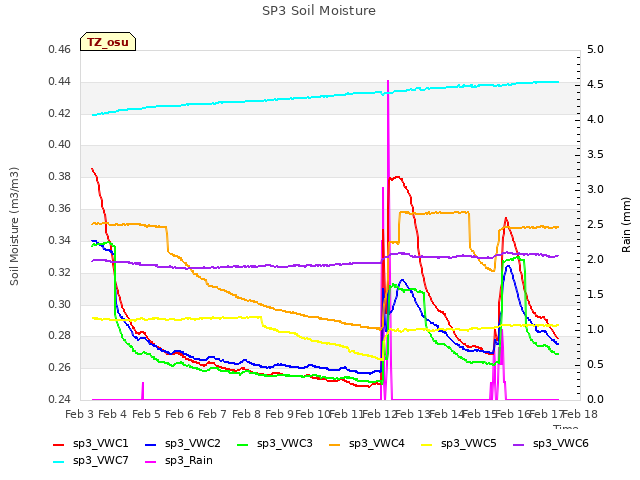Click the 0.34 soil moisture axis value
The height and width of the screenshot is (480, 640).
point(60,240)
